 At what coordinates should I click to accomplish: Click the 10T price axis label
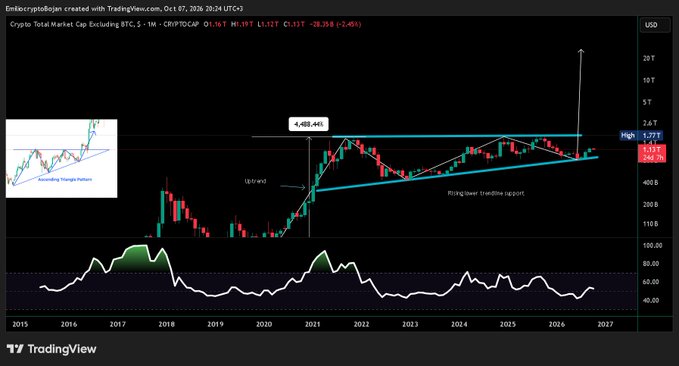pyautogui.click(x=648, y=80)
